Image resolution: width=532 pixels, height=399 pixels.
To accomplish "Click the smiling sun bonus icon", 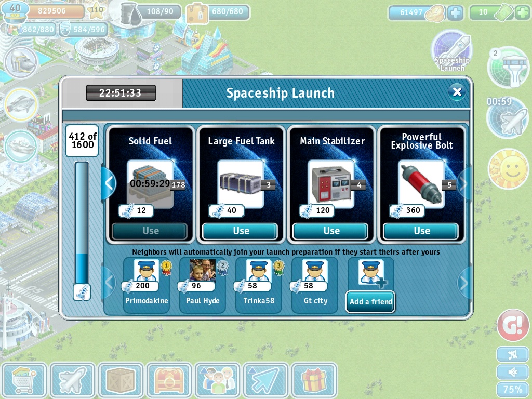I will coord(509,169).
